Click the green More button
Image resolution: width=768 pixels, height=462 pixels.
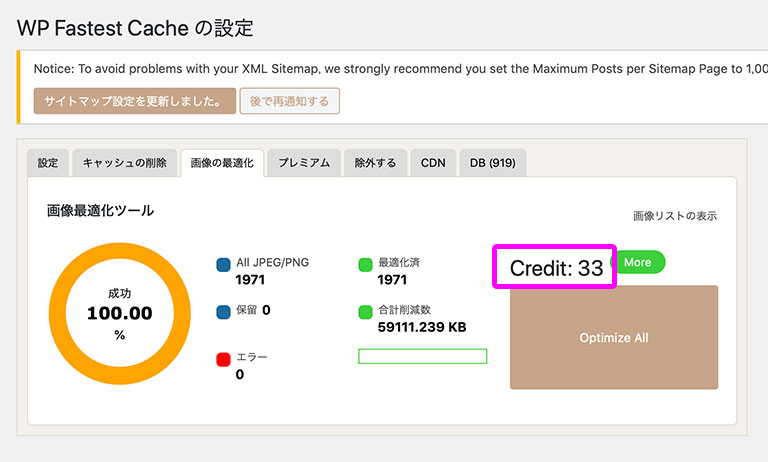(x=639, y=262)
